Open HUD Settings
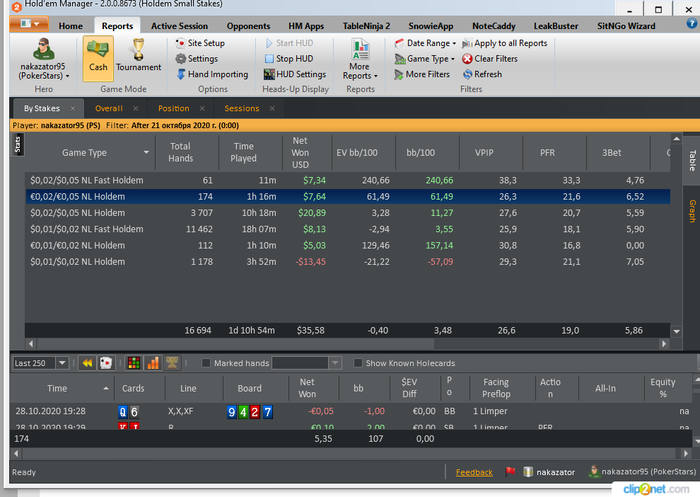 coord(295,74)
